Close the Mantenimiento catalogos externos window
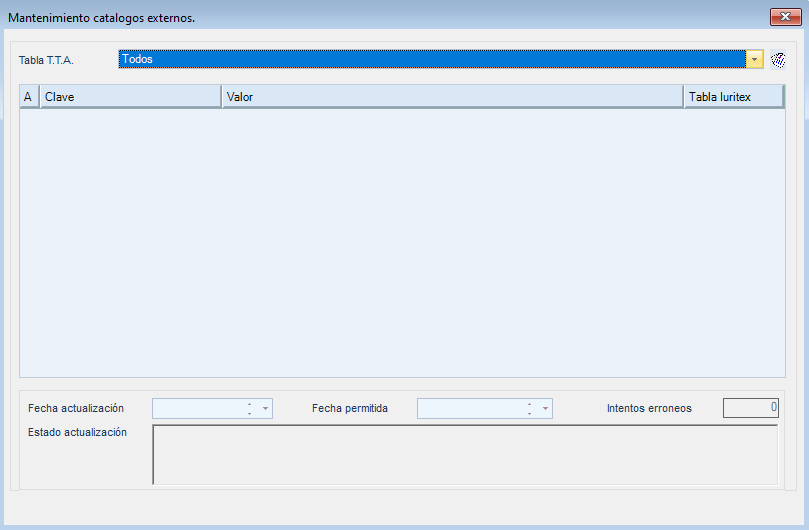This screenshot has width=809, height=530. (781, 17)
